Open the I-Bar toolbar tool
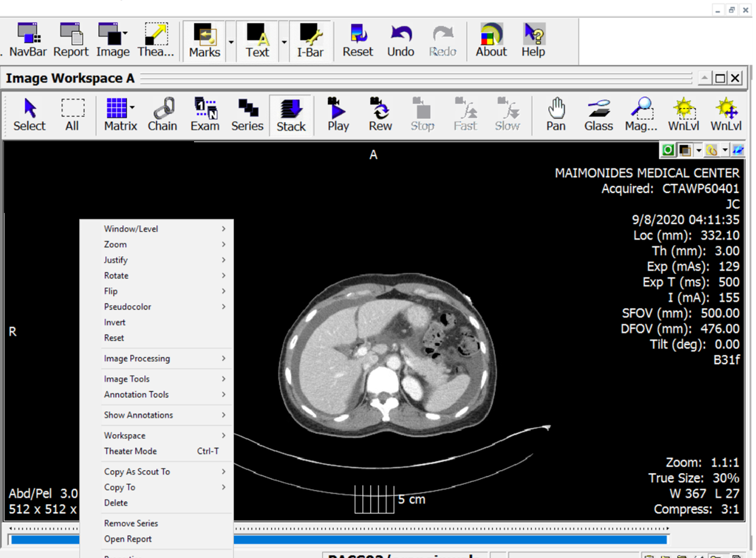Image resolution: width=756 pixels, height=558 pixels. [311, 41]
